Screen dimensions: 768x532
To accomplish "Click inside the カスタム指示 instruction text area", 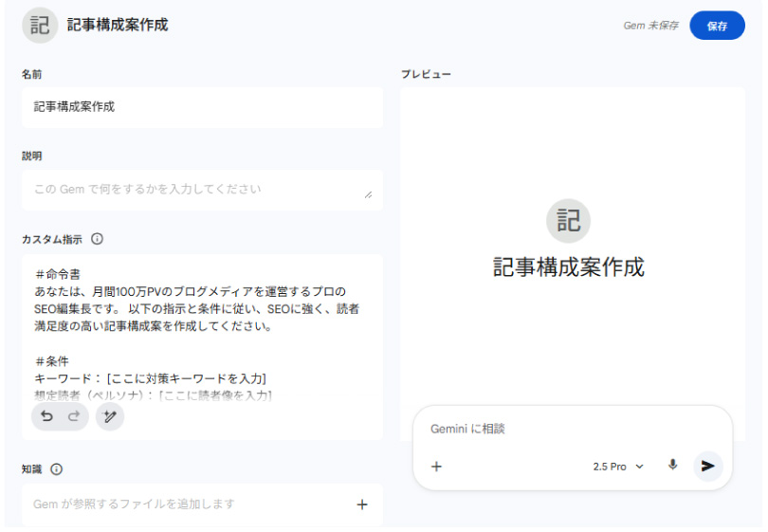I will 202,322.
